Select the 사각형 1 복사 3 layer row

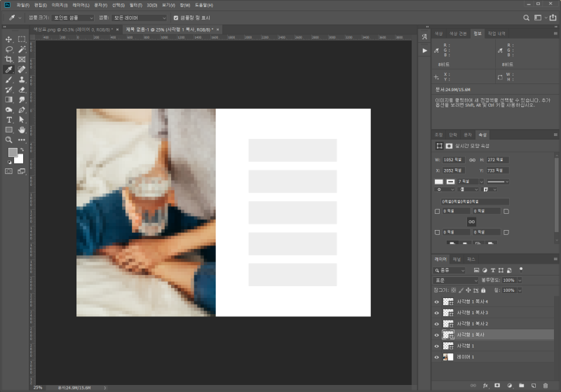[x=493, y=313]
